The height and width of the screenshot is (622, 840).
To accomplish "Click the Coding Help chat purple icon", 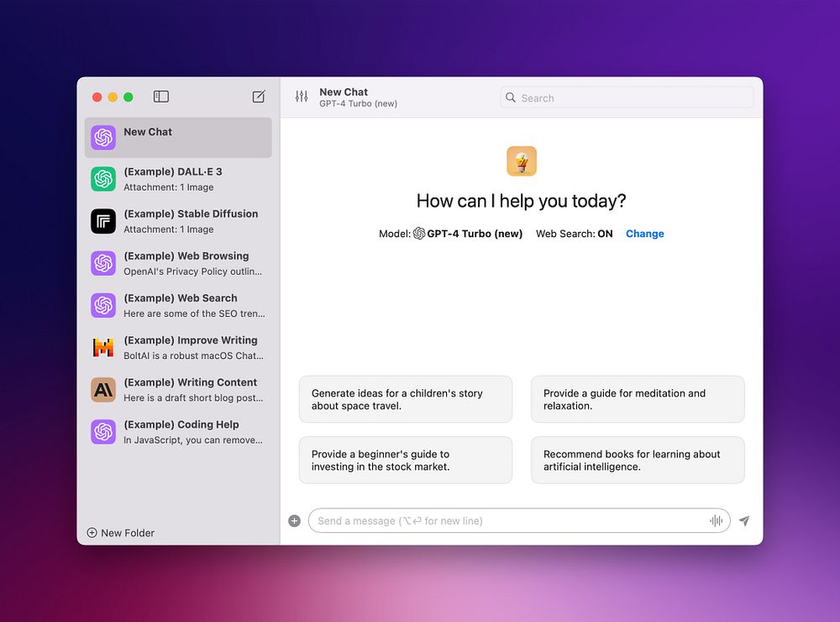I will point(103,432).
